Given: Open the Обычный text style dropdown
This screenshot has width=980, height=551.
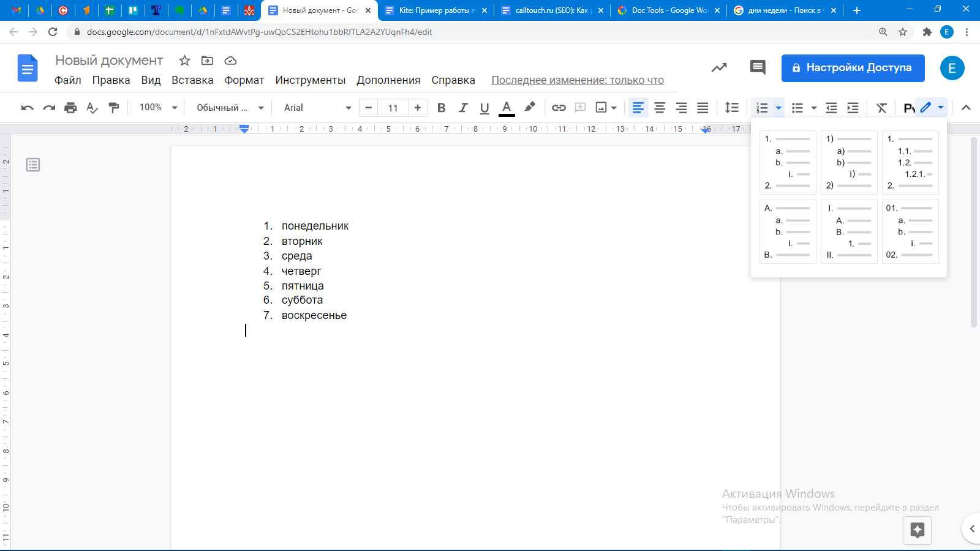Looking at the screenshot, I should click(x=230, y=108).
